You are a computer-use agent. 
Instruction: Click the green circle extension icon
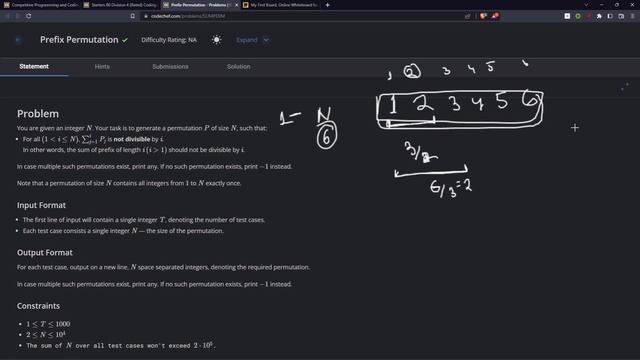(x=578, y=16)
